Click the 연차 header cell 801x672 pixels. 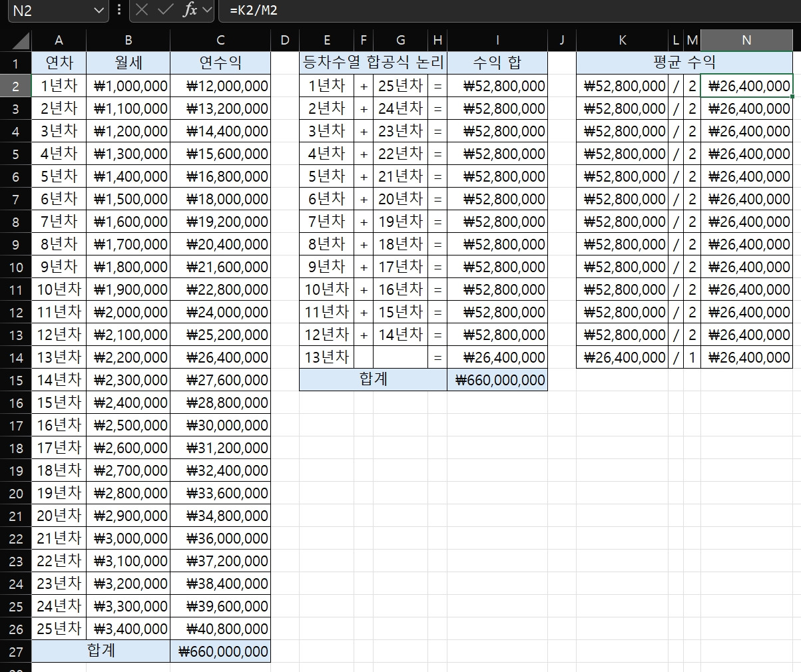pos(59,63)
